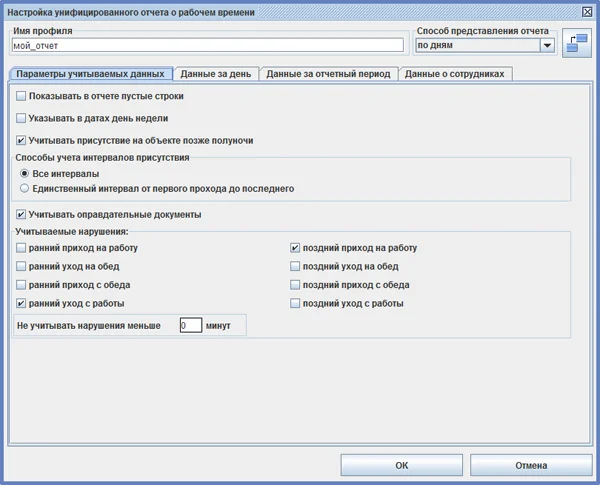Open the 'Данные за отчетный период' tab
600x485 pixels.
[x=328, y=74]
